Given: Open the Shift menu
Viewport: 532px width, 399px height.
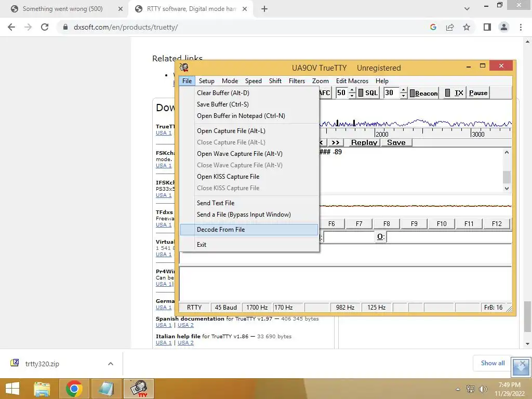Looking at the screenshot, I should [275, 81].
